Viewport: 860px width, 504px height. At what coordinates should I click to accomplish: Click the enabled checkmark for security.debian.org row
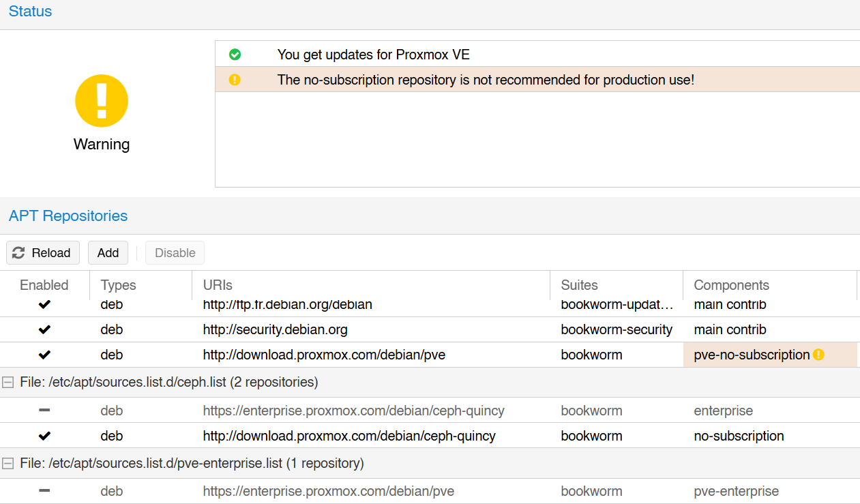point(44,329)
